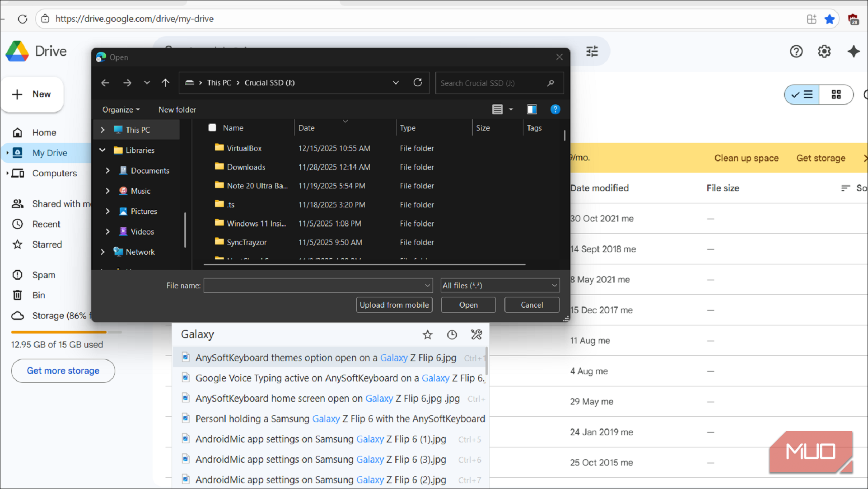This screenshot has width=868, height=489.
Task: Click the Cancel button in dialog
Action: (532, 305)
